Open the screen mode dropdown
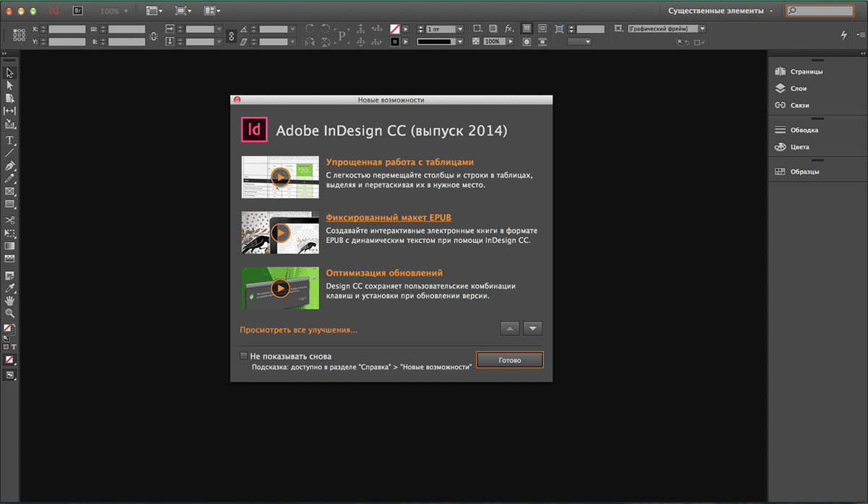The height and width of the screenshot is (504, 868). point(182,11)
